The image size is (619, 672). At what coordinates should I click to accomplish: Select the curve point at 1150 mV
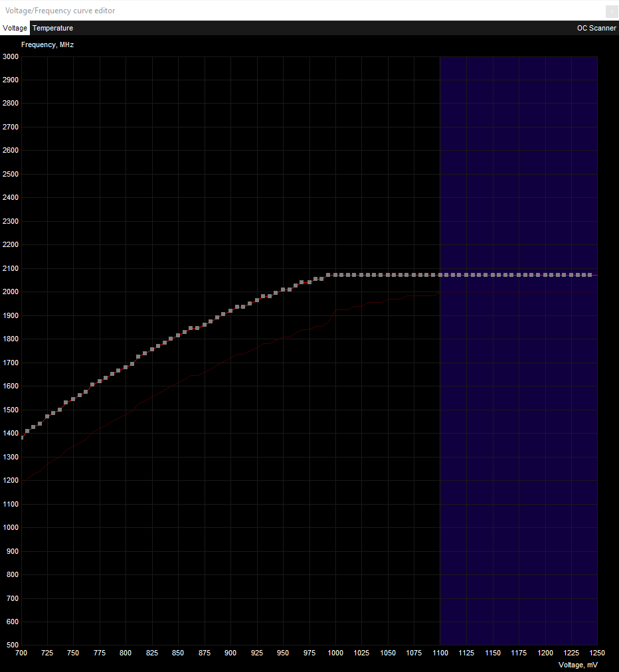tap(493, 274)
